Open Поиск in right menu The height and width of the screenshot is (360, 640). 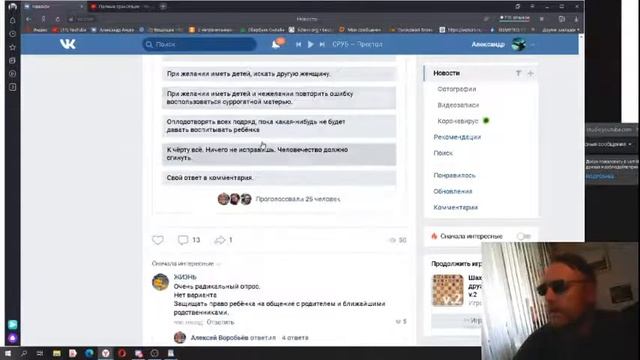pos(443,153)
